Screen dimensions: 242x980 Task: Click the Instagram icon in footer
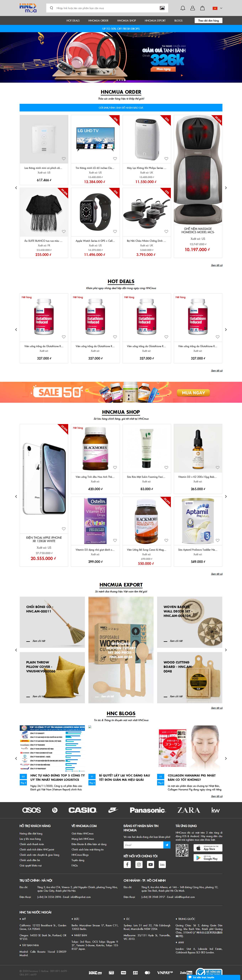coord(139,864)
